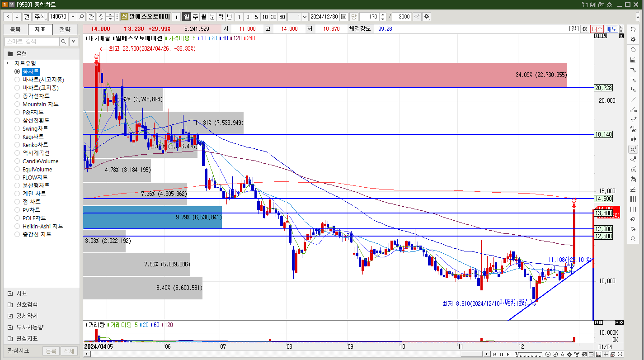Click the stock info 'i' button
Screen dimensions: 644x360
tap(177, 17)
